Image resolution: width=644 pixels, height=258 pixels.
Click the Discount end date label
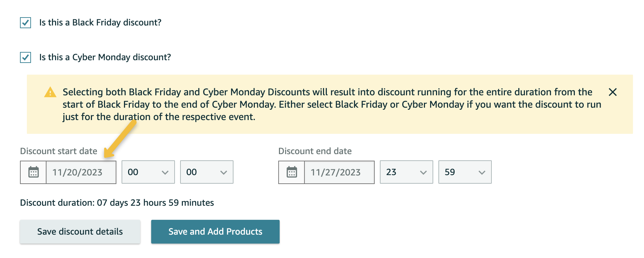(315, 151)
